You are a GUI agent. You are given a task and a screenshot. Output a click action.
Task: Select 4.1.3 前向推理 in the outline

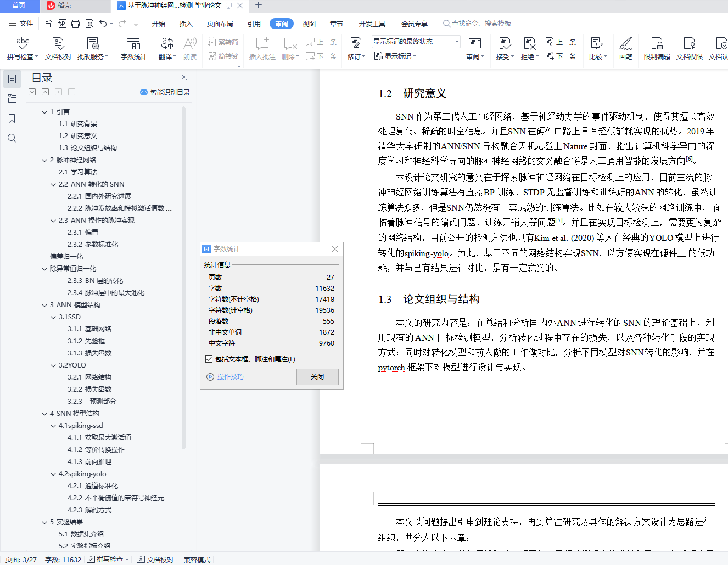pyautogui.click(x=89, y=462)
